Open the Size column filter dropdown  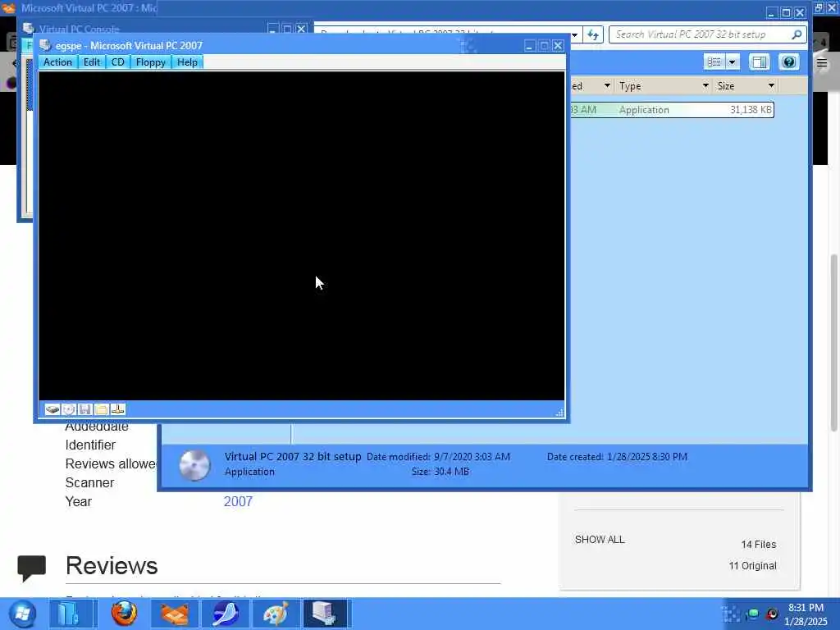click(x=771, y=85)
